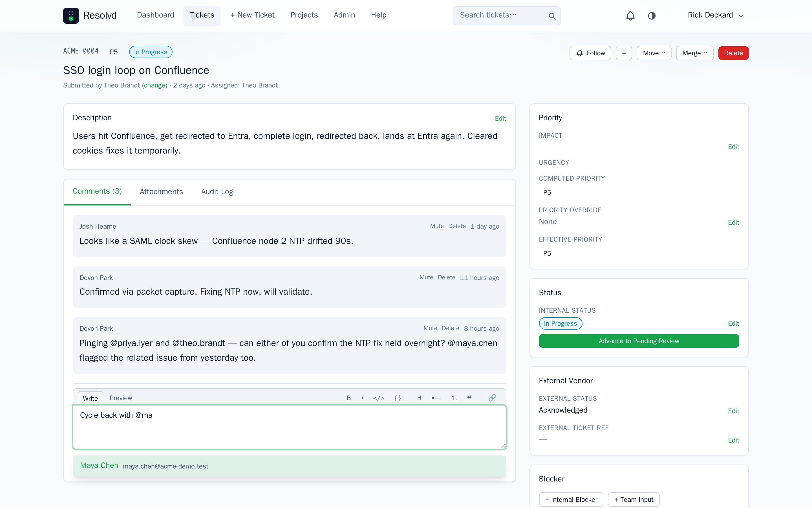Edit the Internal Status
Image resolution: width=812 pixels, height=508 pixels.
[x=733, y=323]
